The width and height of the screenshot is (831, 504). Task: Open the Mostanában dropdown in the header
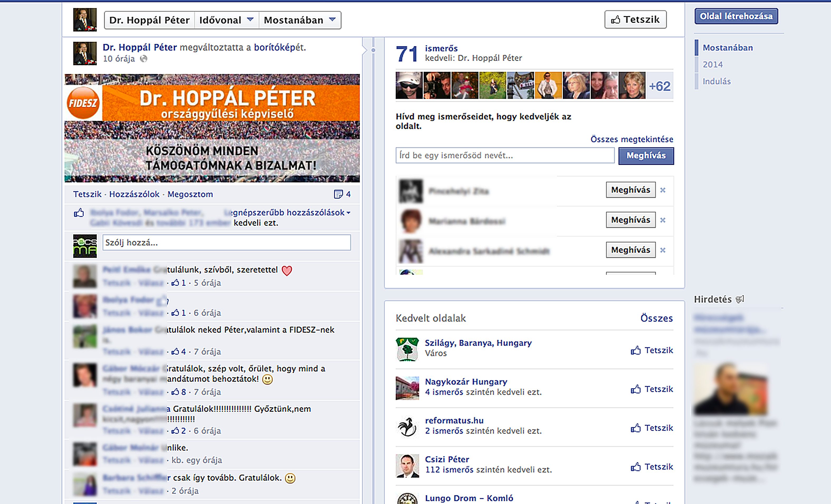300,20
